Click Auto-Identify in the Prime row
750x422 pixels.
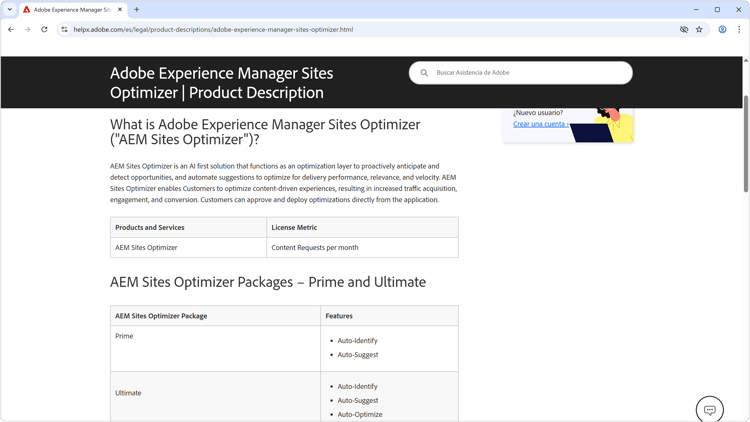click(x=357, y=341)
